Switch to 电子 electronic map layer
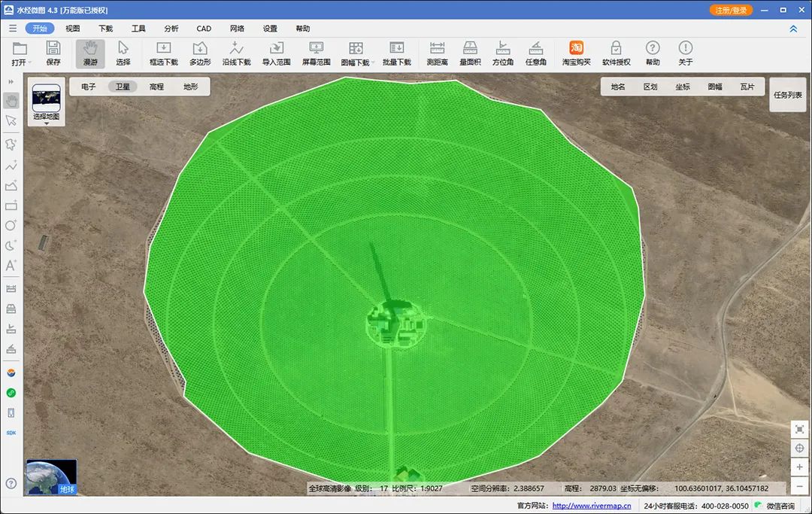The width and height of the screenshot is (812, 514). [89, 87]
